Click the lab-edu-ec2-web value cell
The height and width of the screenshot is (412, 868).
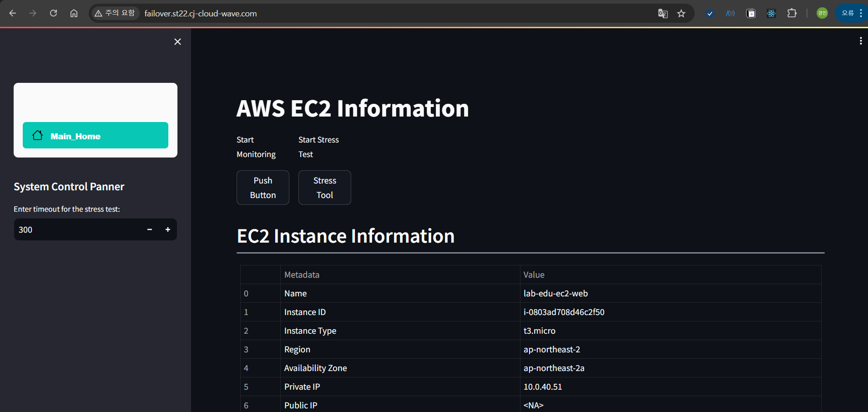point(671,293)
